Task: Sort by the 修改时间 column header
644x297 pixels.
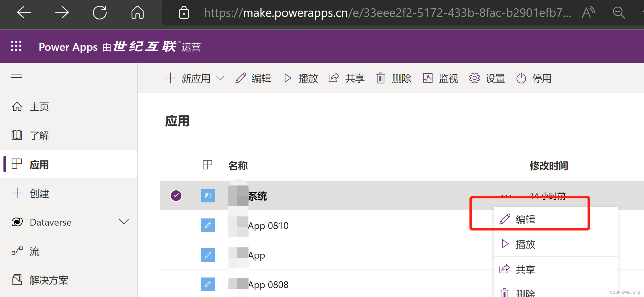Action: (x=549, y=166)
